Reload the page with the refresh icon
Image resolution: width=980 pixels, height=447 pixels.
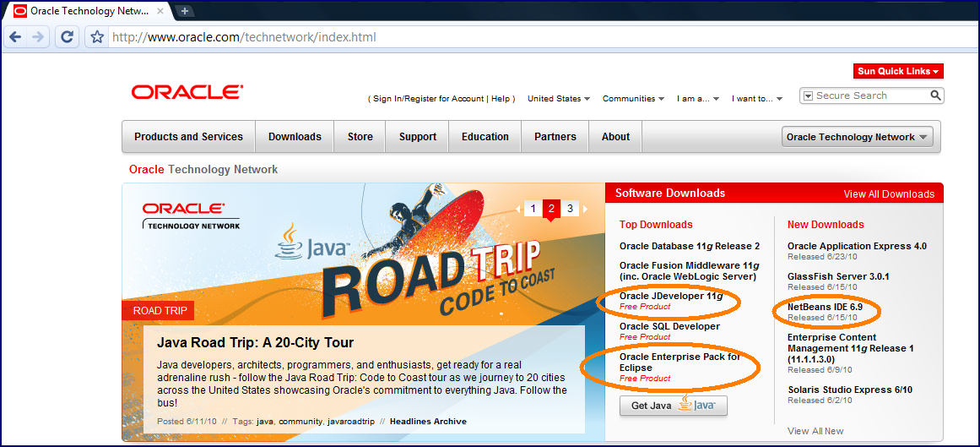point(67,37)
